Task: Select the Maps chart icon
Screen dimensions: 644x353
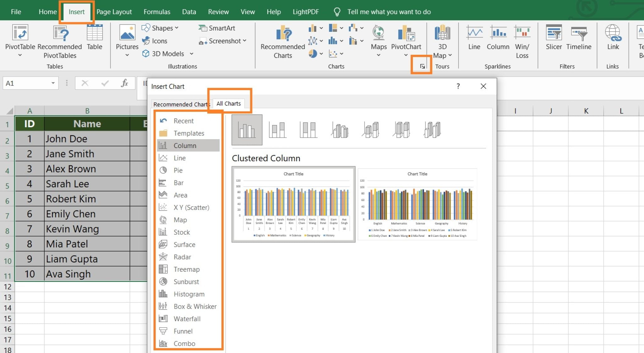Action: 164,219
